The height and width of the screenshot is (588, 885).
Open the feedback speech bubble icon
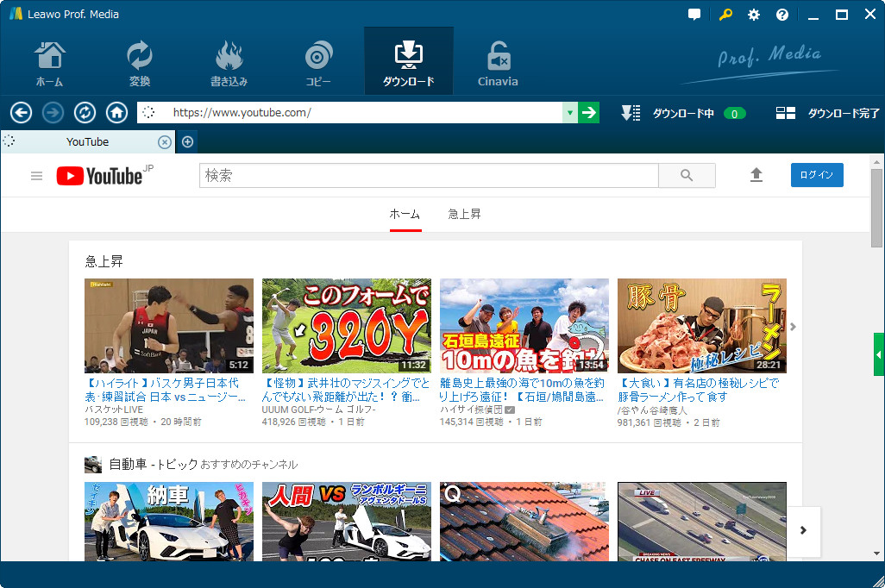694,15
